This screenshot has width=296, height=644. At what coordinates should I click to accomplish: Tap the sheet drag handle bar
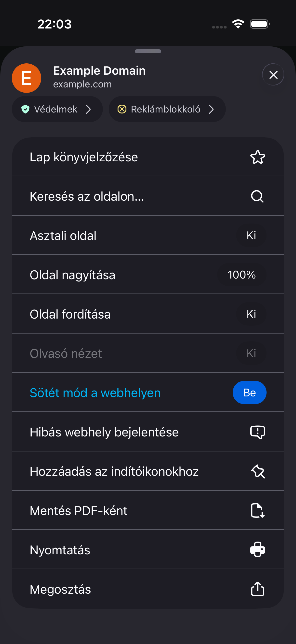[148, 51]
